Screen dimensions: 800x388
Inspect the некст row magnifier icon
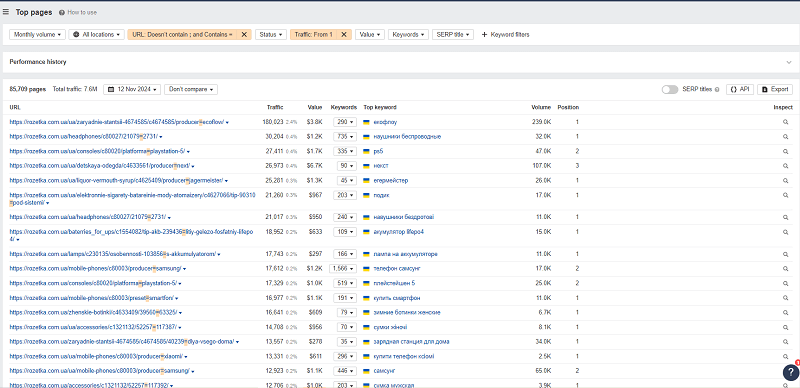[786, 166]
